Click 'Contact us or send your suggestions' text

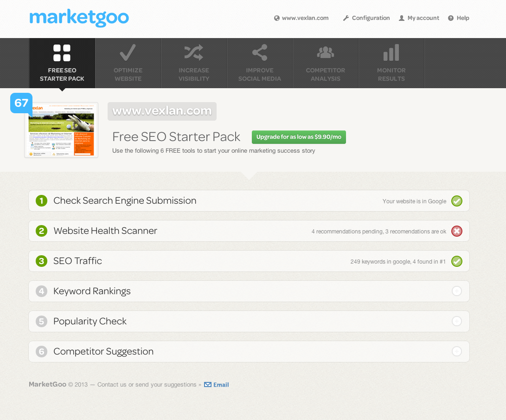(147, 384)
